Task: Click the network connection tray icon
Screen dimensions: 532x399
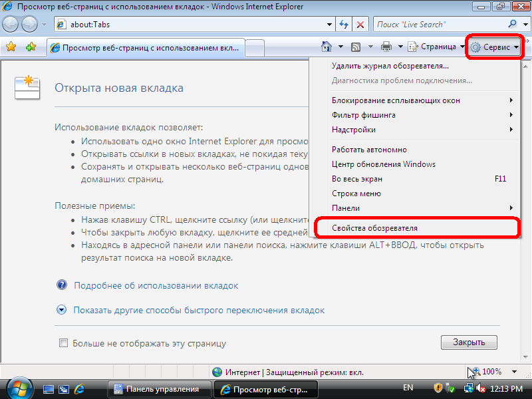Action: tap(469, 388)
